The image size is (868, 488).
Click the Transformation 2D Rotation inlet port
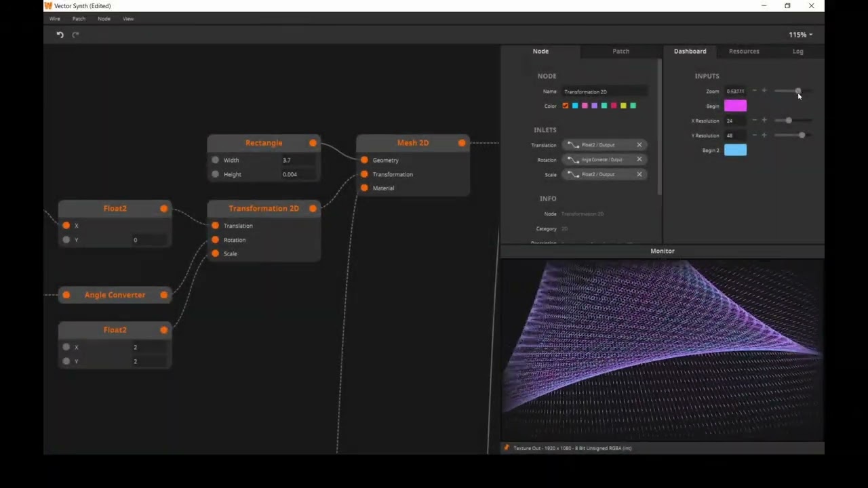[x=215, y=240]
